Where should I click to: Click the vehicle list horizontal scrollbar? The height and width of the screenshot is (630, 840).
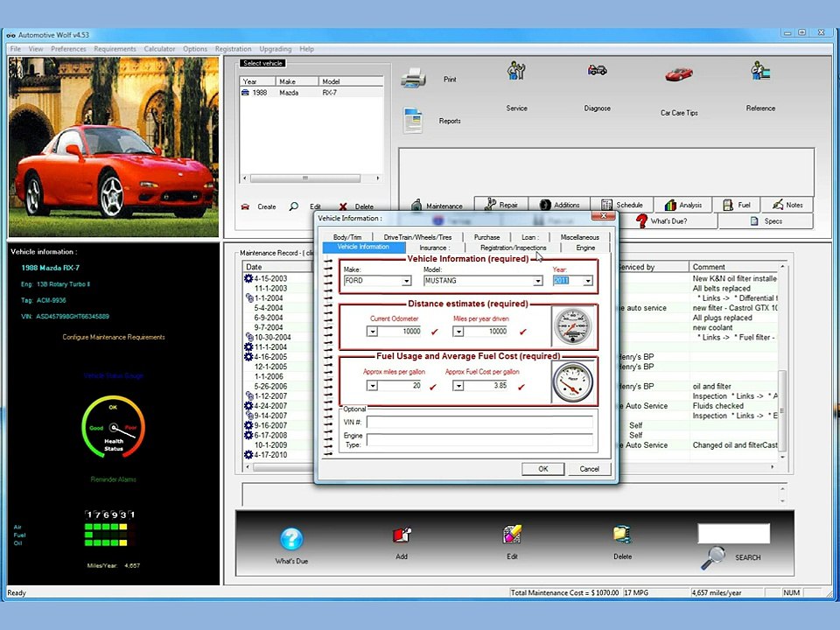(x=311, y=178)
